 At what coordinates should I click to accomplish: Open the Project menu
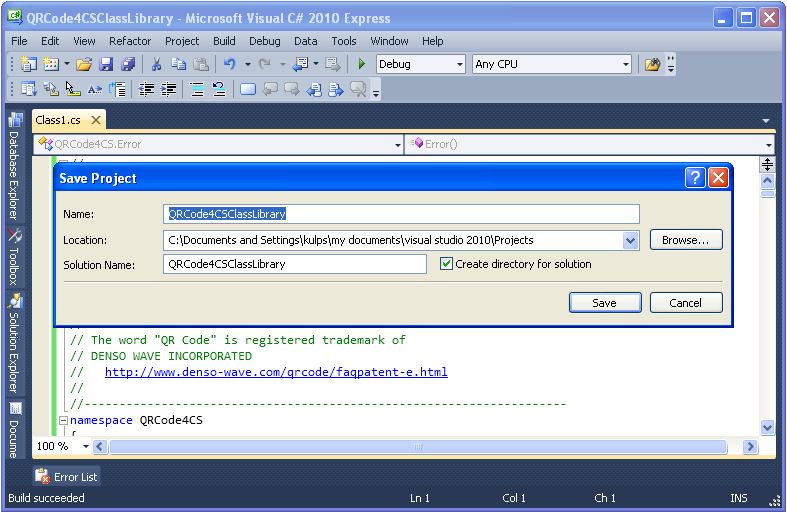(182, 41)
